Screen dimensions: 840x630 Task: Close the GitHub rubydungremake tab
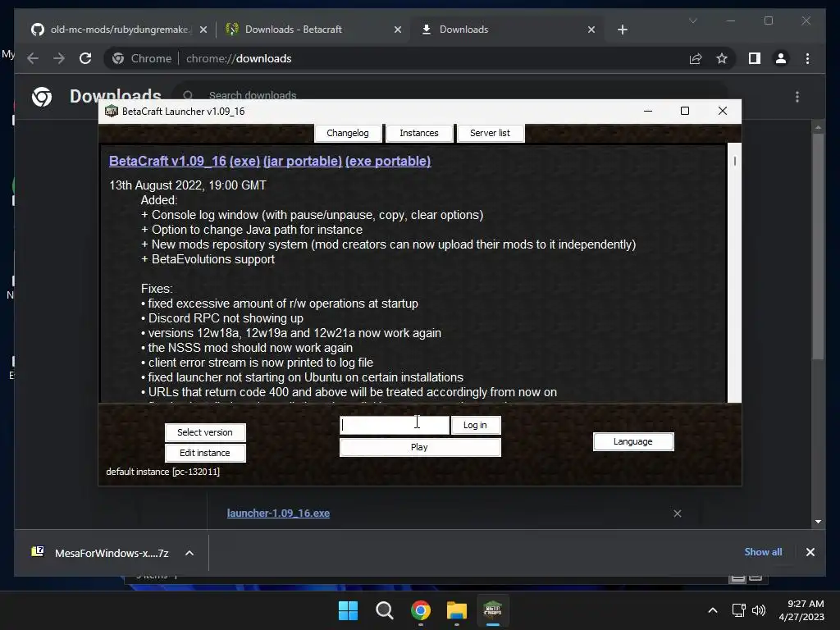click(203, 30)
